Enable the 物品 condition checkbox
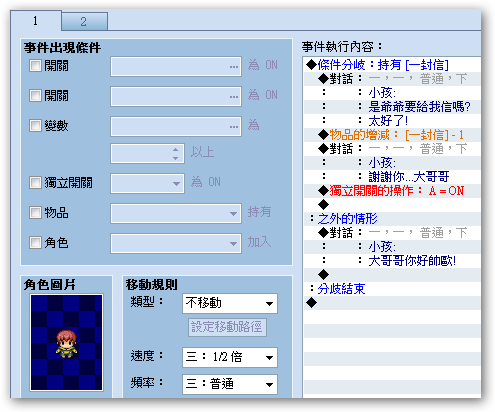The width and height of the screenshot is (495, 412). coord(35,213)
